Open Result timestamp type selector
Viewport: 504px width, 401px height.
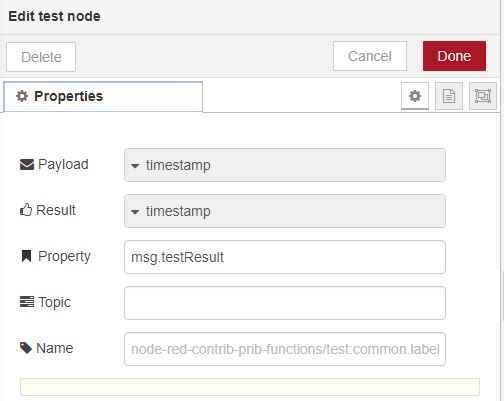[x=285, y=211]
